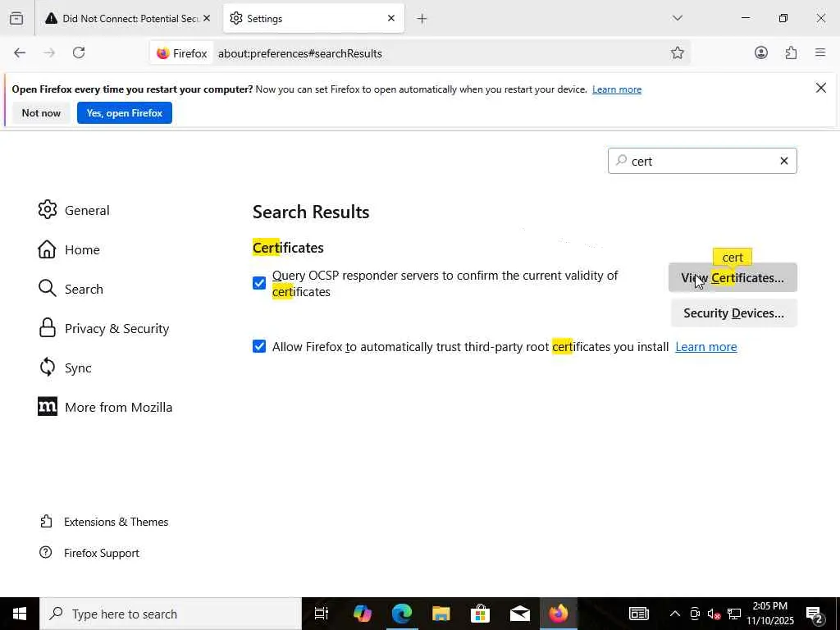This screenshot has width=840, height=630.
Task: Reload the current page
Action: [x=79, y=53]
